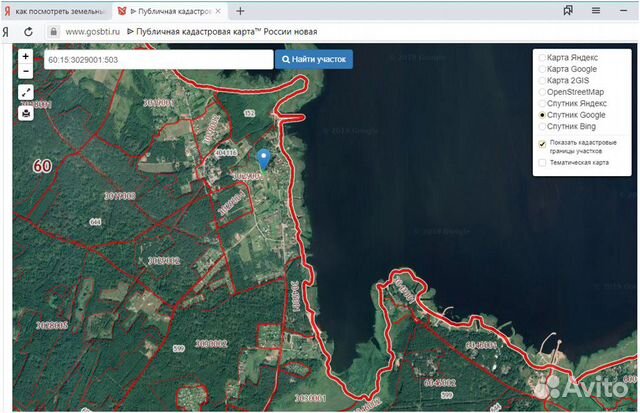Toggle fullscreen map view icon
640x413 pixels.
[x=26, y=93]
